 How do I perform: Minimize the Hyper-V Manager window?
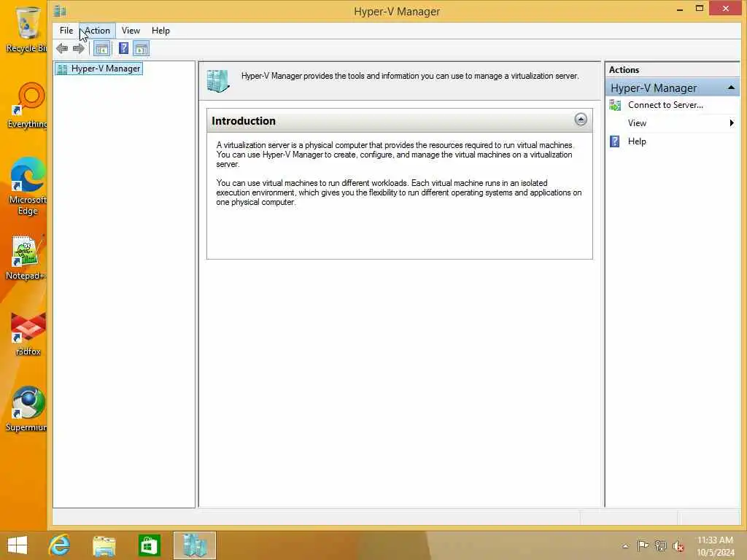click(x=680, y=9)
